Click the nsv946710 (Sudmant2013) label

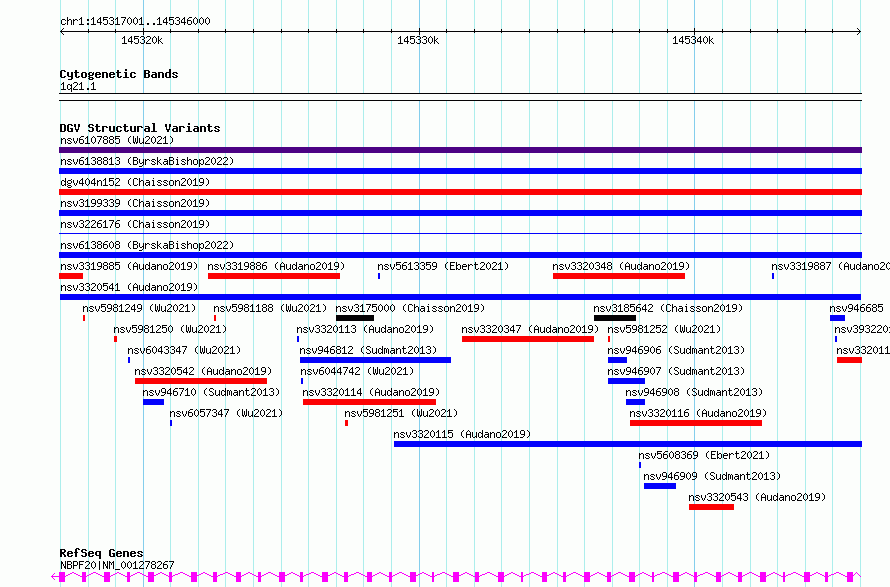(211, 392)
